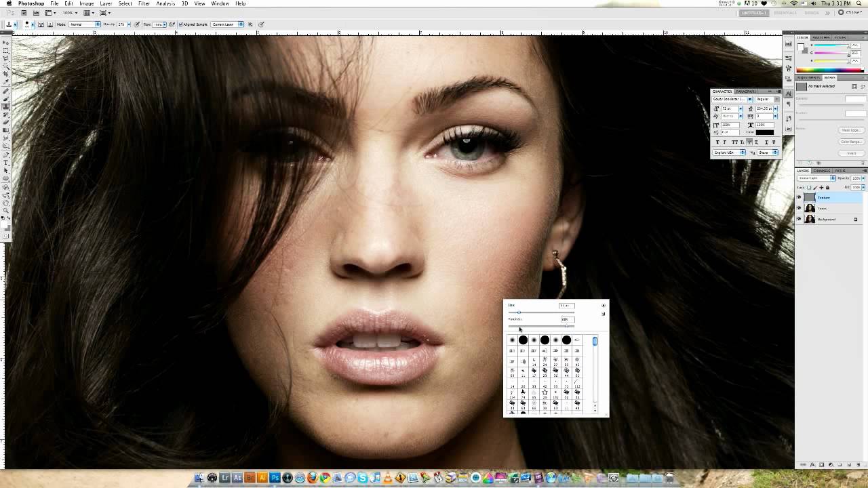Switch to the Channels tab
868x488 pixels.
click(822, 171)
